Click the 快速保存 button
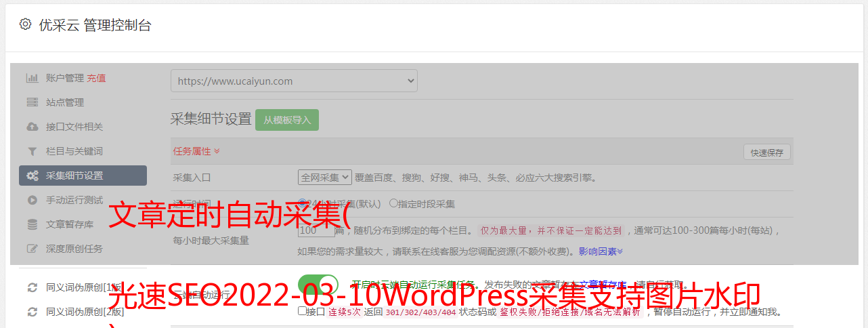The height and width of the screenshot is (328, 868). (x=767, y=152)
